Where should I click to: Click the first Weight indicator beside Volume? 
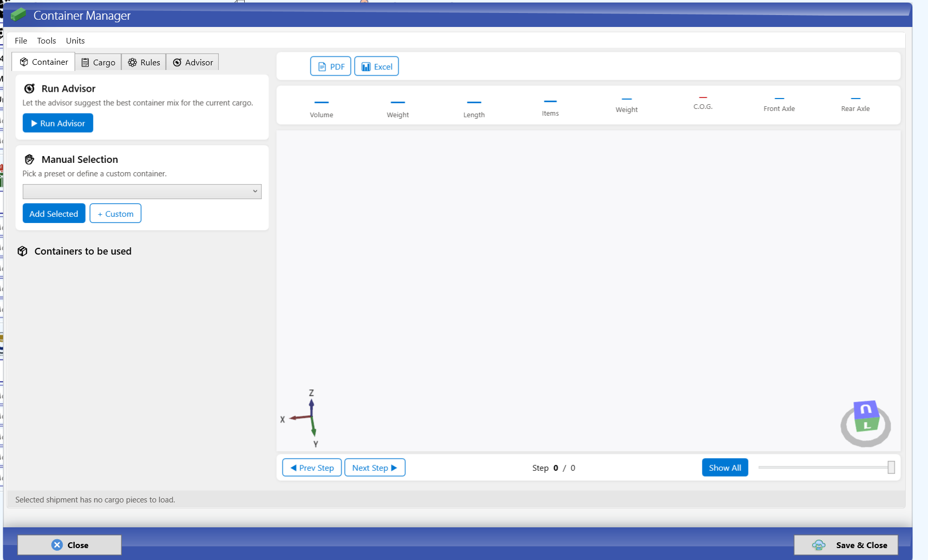398,109
